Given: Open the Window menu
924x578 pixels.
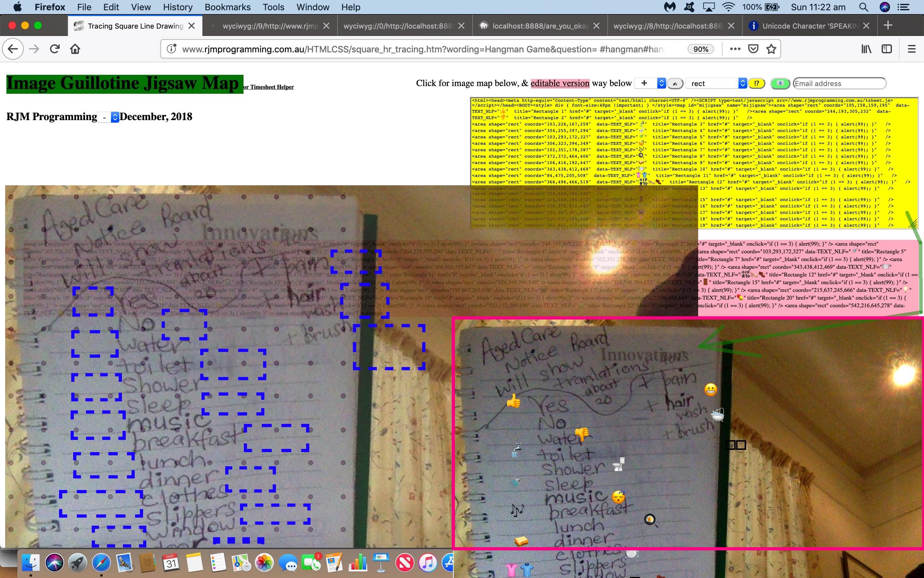Looking at the screenshot, I should (313, 7).
